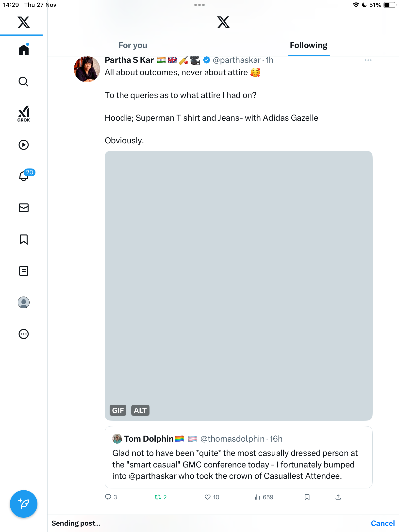Toggle repost on Partha S Kar's post
Image resolution: width=399 pixels, height=532 pixels.
point(158,497)
